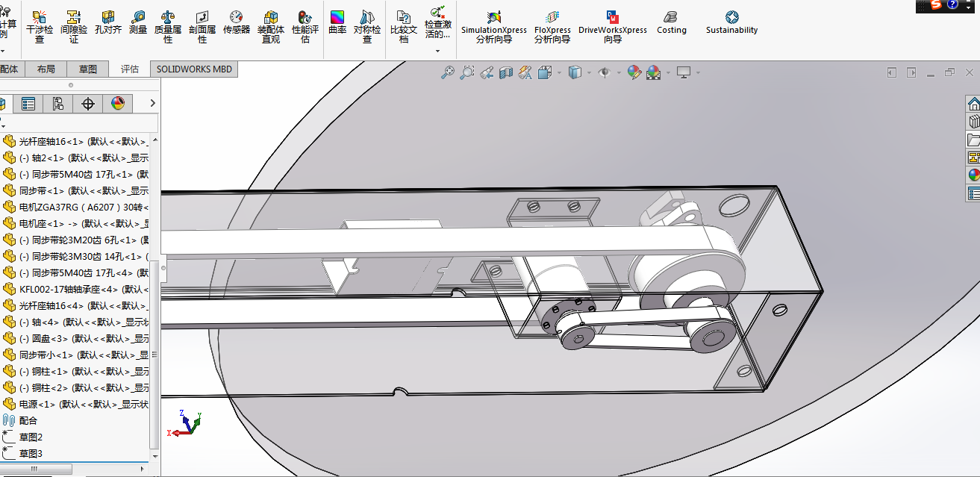Open SOLIDWORKS Resources home task pane
980x477 pixels.
pos(973,104)
